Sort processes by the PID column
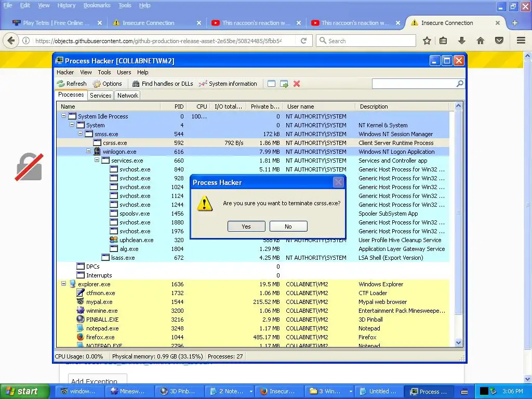This screenshot has width=532, height=399. (x=173, y=107)
